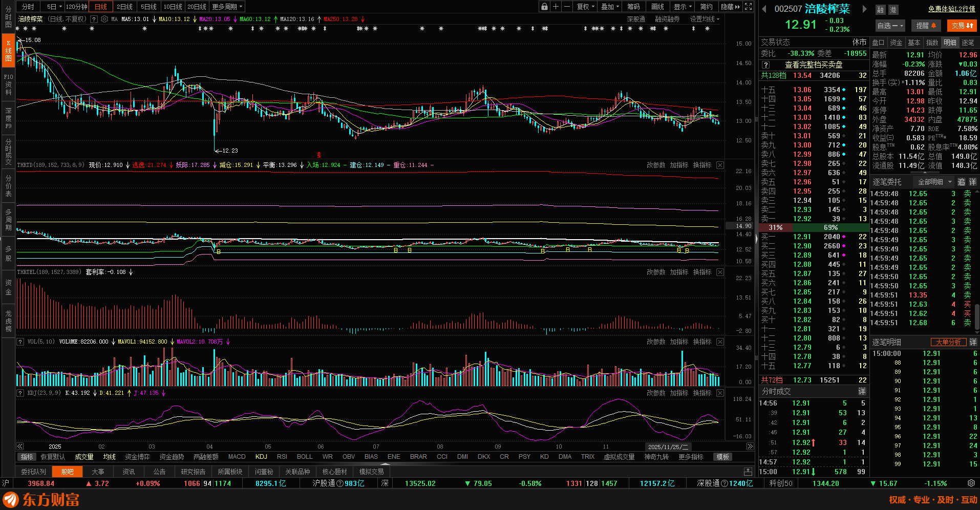The height and width of the screenshot is (510, 980).
Task: Click 模板 template button
Action: pyautogui.click(x=723, y=457)
